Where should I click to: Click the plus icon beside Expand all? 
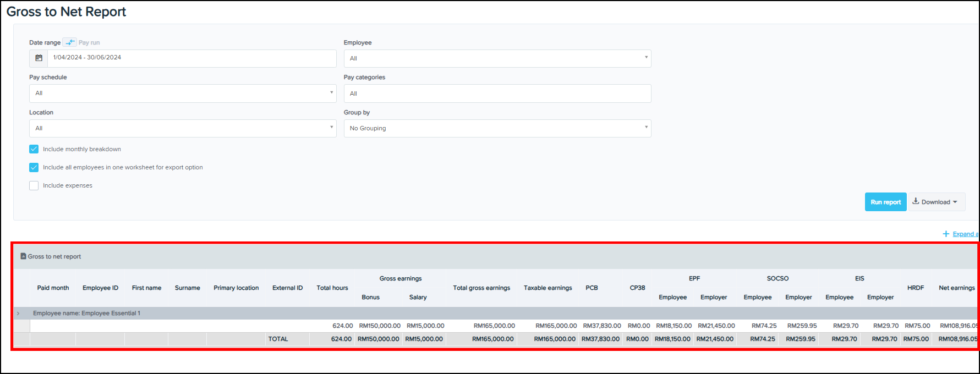pyautogui.click(x=946, y=234)
